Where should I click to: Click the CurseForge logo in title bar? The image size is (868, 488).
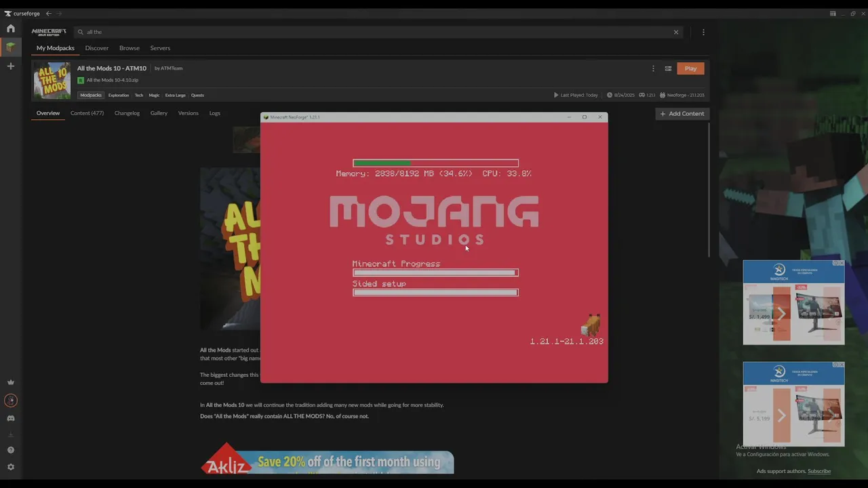[x=22, y=14]
